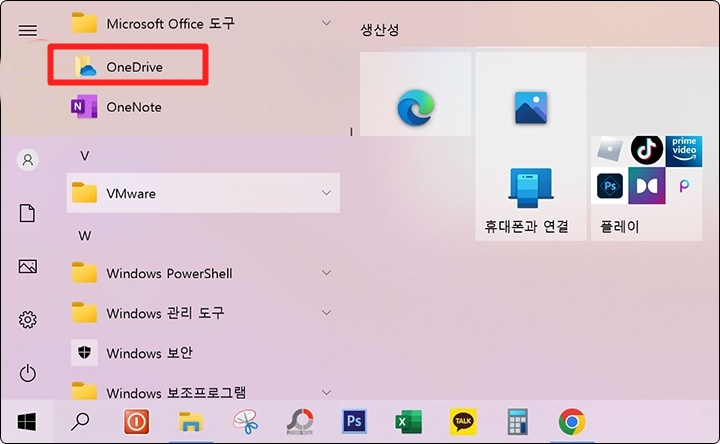The image size is (720, 444).
Task: Launch Photoshop from the taskbar
Action: tap(354, 422)
